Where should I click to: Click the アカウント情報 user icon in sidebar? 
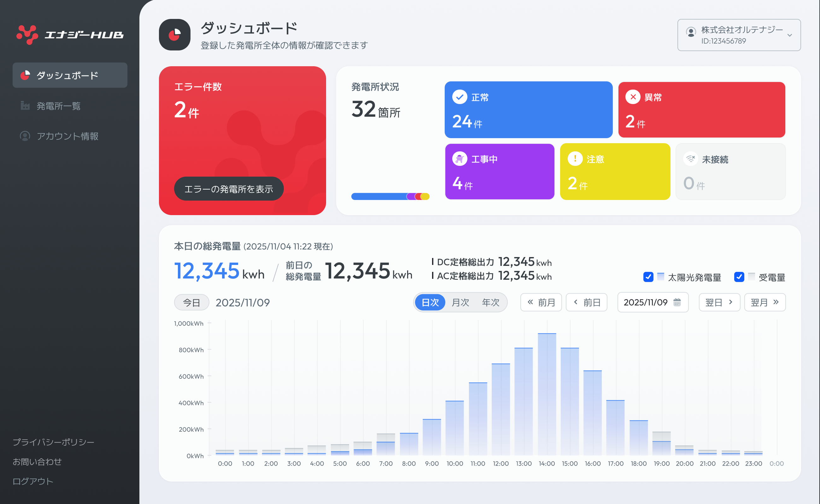tap(25, 136)
